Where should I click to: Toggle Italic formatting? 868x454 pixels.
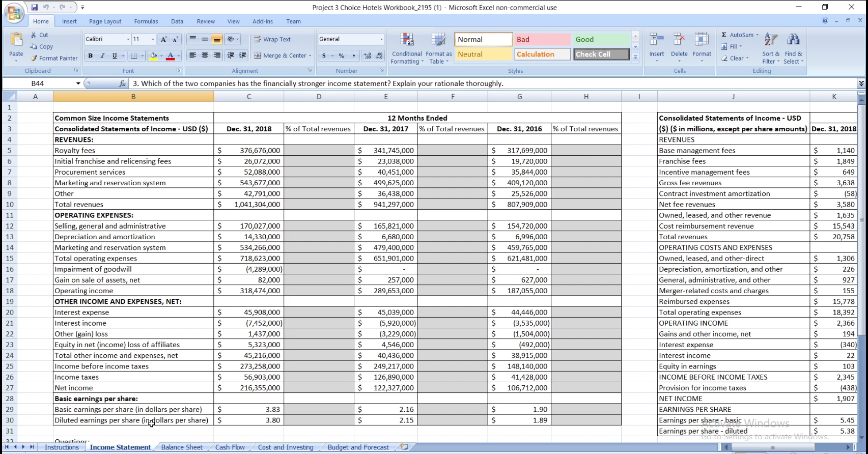click(x=102, y=55)
